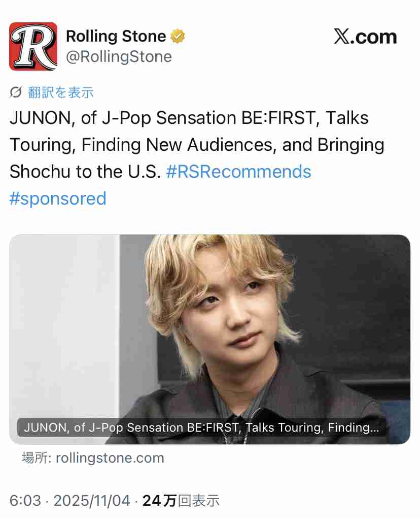
Task: Open the #RSRecommends hashtag
Action: [x=238, y=172]
